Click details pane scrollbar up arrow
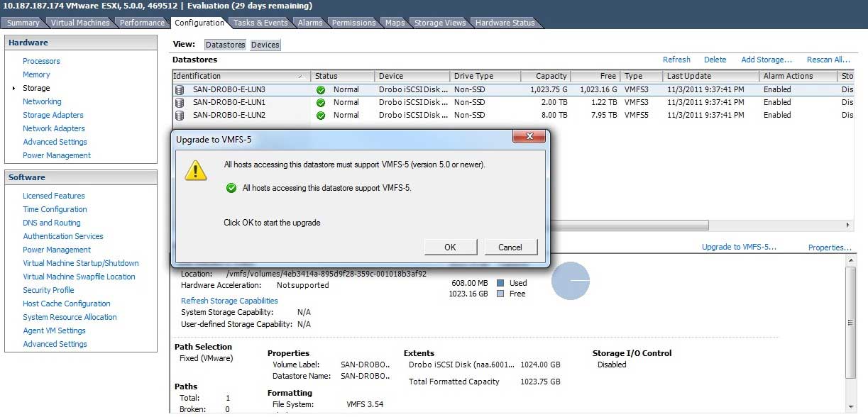 coord(851,261)
